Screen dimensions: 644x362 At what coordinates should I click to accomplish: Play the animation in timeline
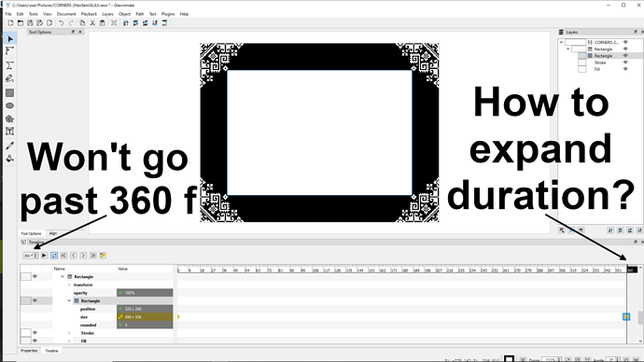point(44,256)
